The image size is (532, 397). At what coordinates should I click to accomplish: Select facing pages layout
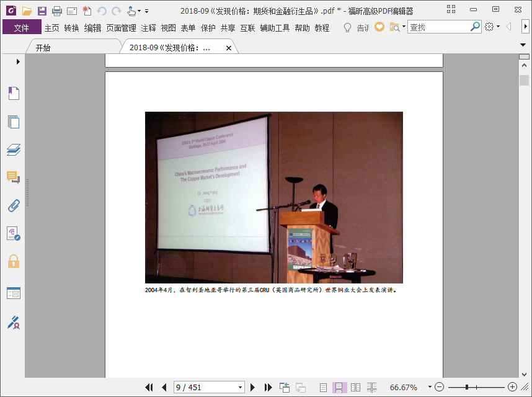click(x=355, y=387)
